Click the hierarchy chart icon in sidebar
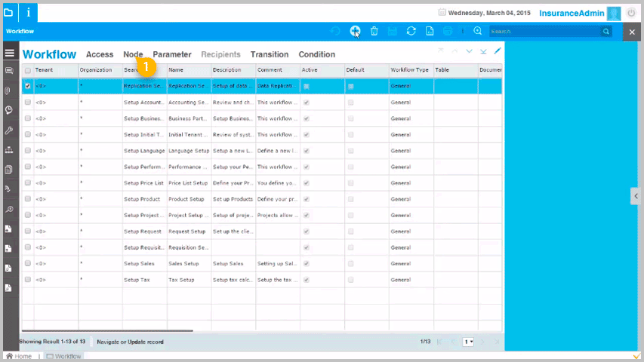Image resolution: width=644 pixels, height=362 pixels. pos(8,150)
